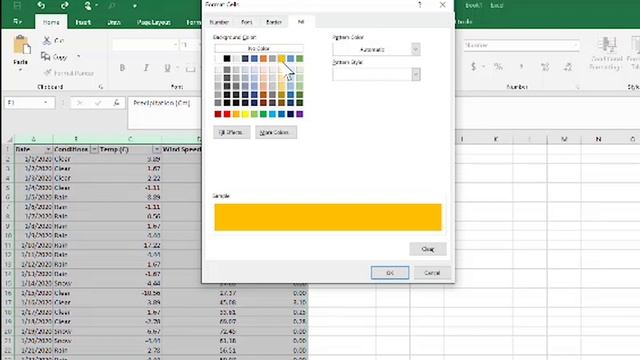Screen dimensions: 640x360
Task: Toggle Italic formatting
Action: (146, 68)
